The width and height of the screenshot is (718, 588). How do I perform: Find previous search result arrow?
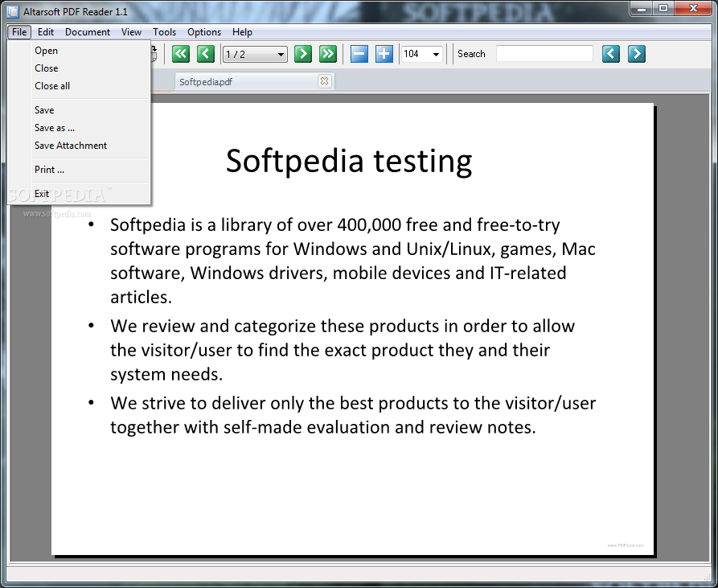pos(611,54)
